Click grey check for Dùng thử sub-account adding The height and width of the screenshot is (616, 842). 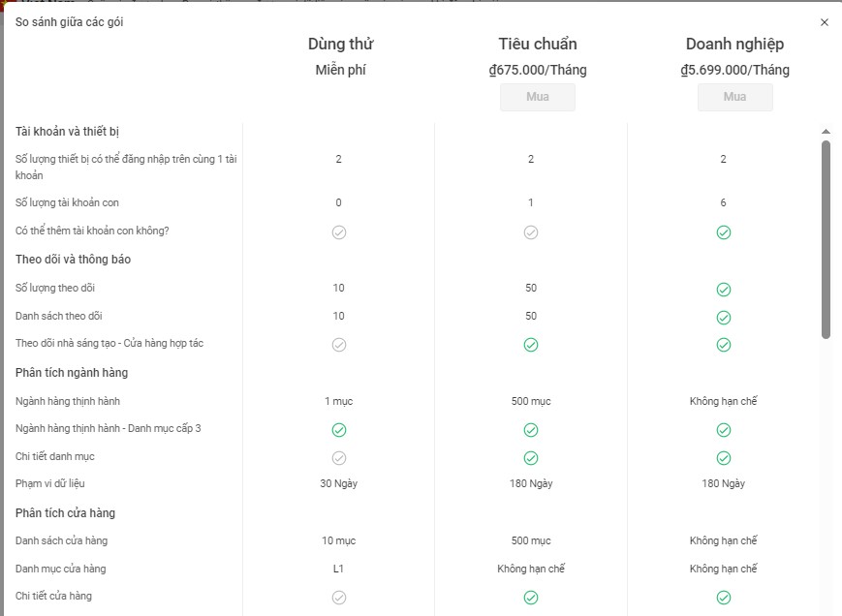pos(338,232)
